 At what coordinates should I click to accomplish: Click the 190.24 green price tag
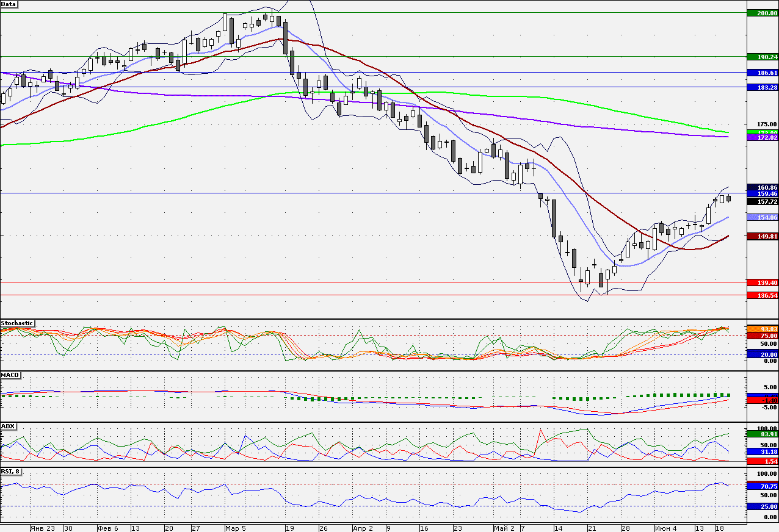click(763, 57)
